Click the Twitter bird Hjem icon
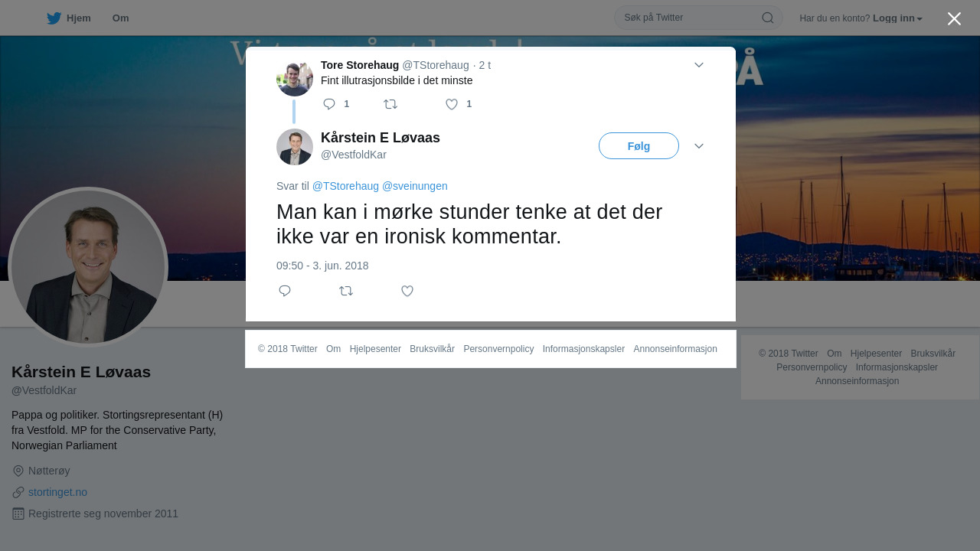The height and width of the screenshot is (551, 980). pyautogui.click(x=54, y=18)
